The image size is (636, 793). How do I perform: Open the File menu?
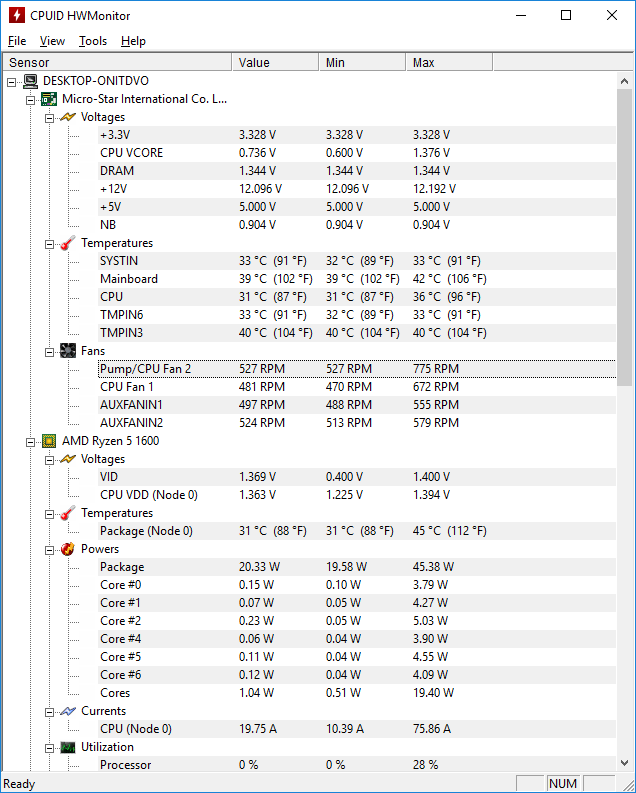pyautogui.click(x=17, y=41)
